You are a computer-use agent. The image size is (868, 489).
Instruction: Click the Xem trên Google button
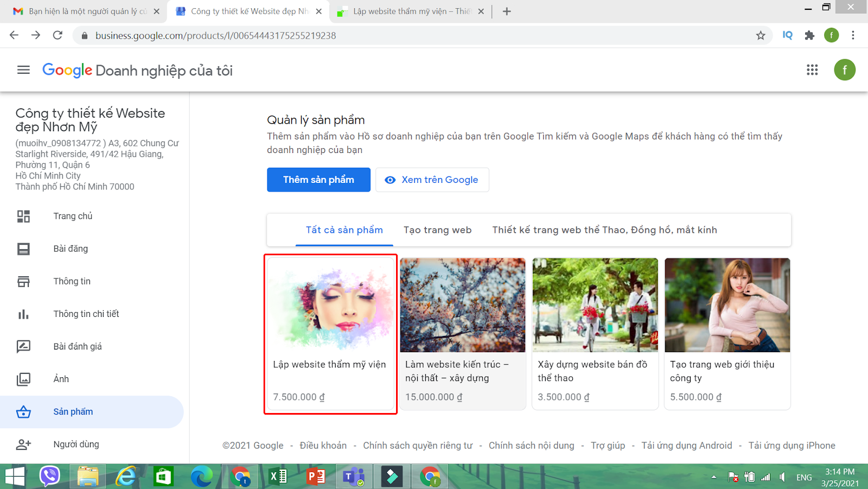[x=432, y=180]
